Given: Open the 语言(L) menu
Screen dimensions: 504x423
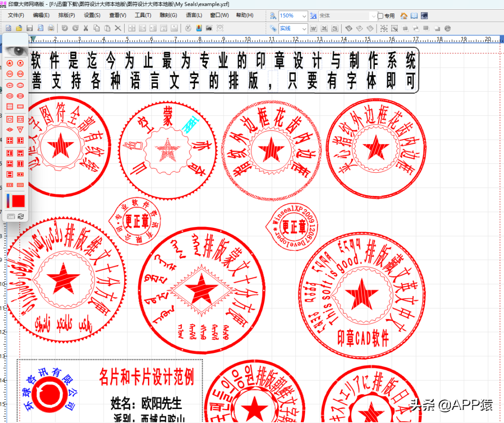Looking at the screenshot, I should click(194, 15).
